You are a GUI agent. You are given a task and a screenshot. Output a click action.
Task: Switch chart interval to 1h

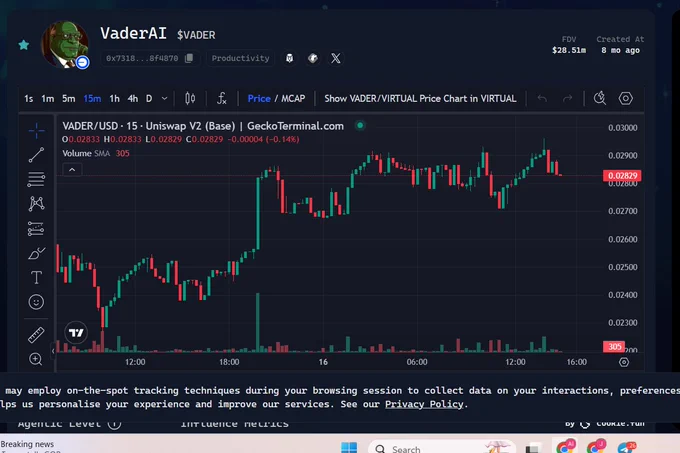tap(114, 99)
